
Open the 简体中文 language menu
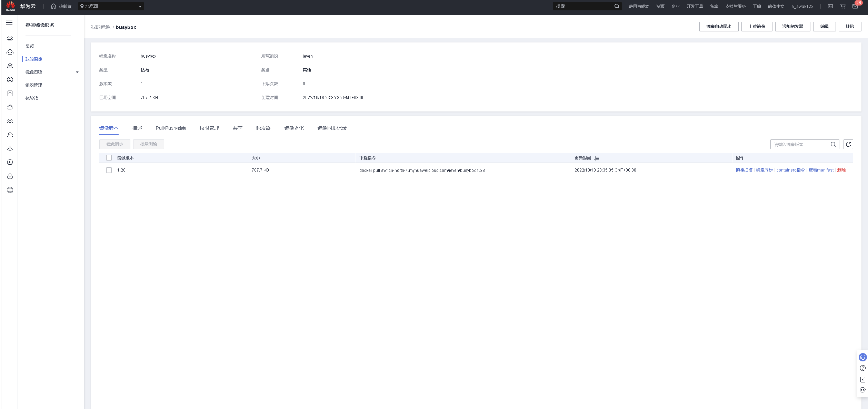pos(776,7)
